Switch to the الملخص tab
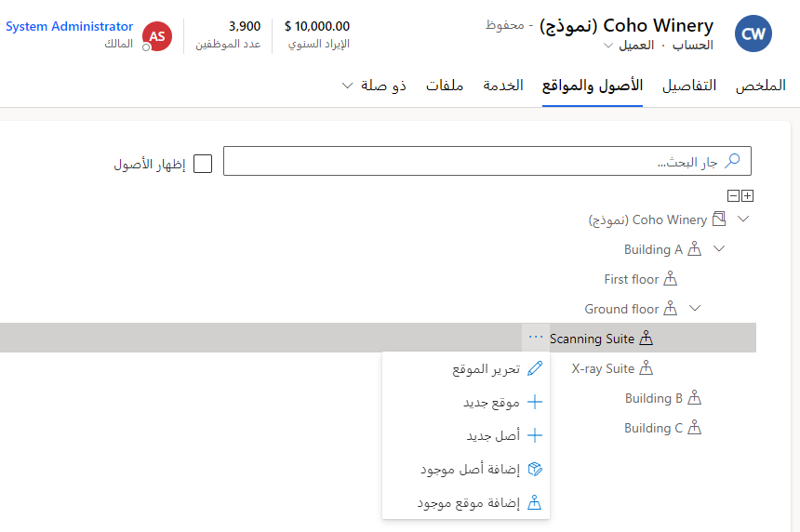 tap(760, 86)
